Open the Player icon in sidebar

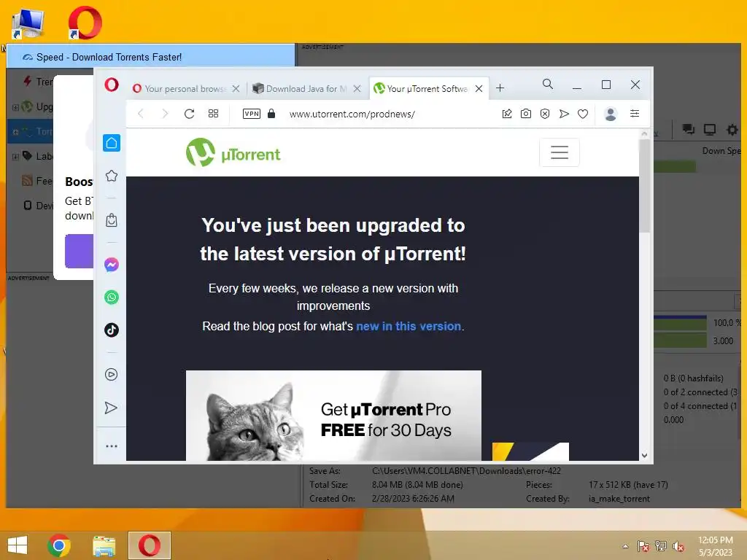pos(111,374)
